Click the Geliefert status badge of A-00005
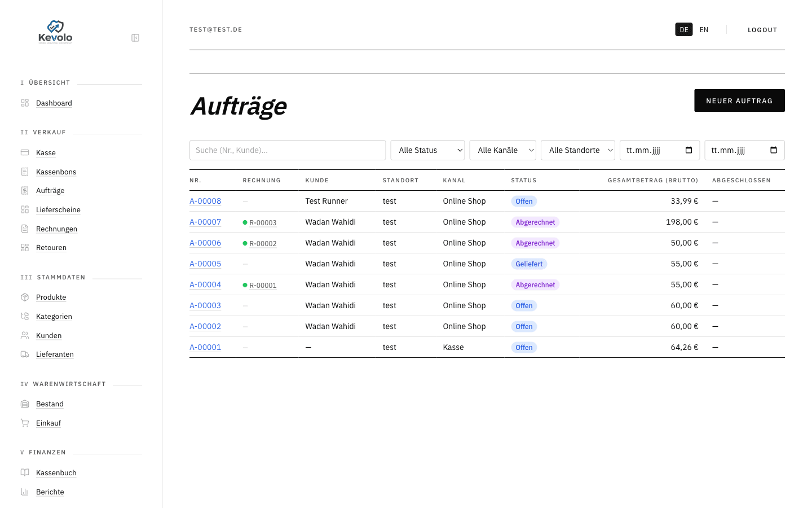Screen dimensions: 812x508 tap(529, 264)
